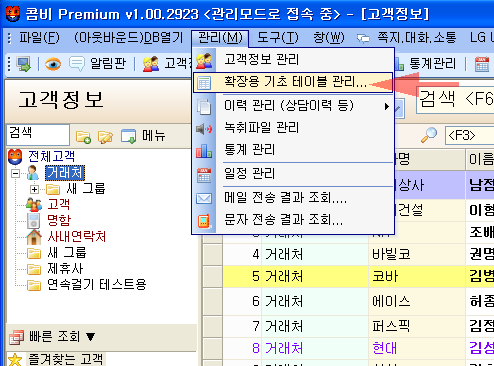Viewport: 494px width, 366px height.
Task: Click the calendar icon beside 통계관리
Action: pos(482,64)
